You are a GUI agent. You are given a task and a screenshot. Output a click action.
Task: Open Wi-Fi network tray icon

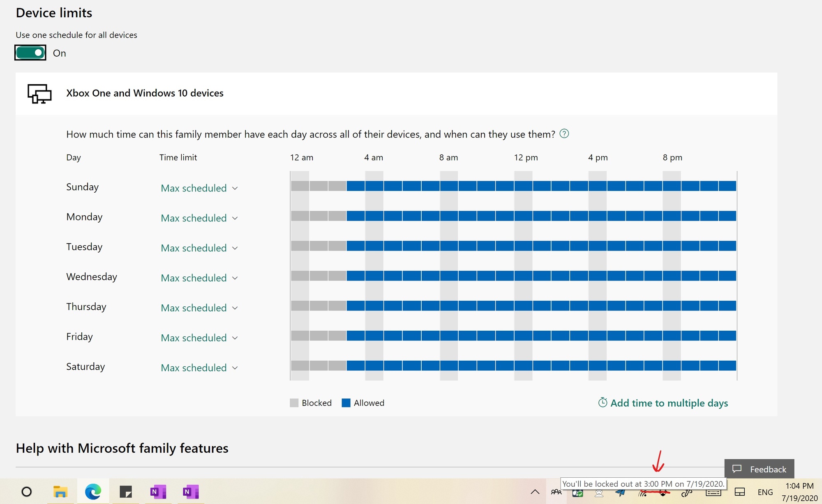pos(642,493)
